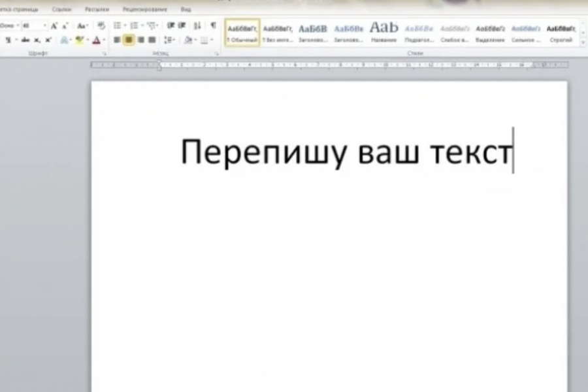Apply the Подзаголовок style
Image resolution: width=588 pixels, height=392 pixels.
(x=419, y=33)
